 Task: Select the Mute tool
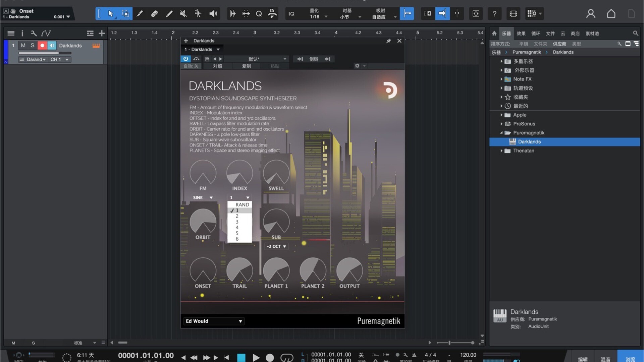click(183, 14)
